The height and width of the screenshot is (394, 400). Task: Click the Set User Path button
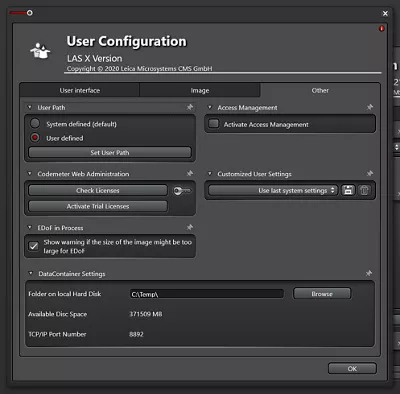click(110, 152)
